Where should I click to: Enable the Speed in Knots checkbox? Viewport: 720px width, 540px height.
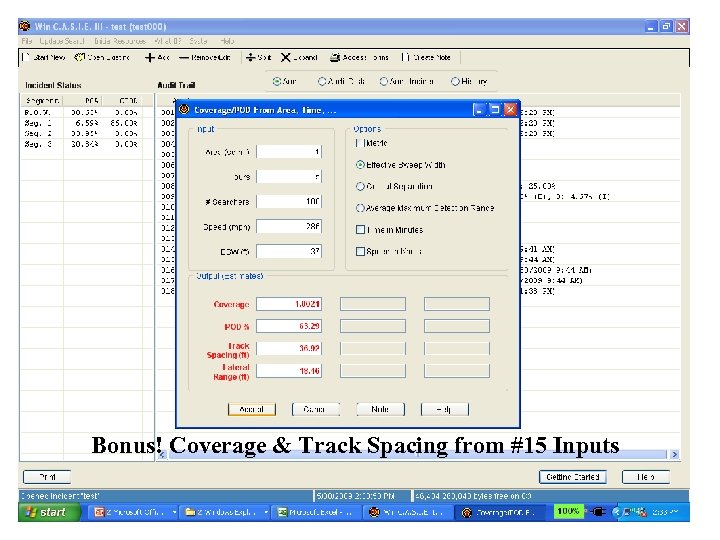[360, 251]
